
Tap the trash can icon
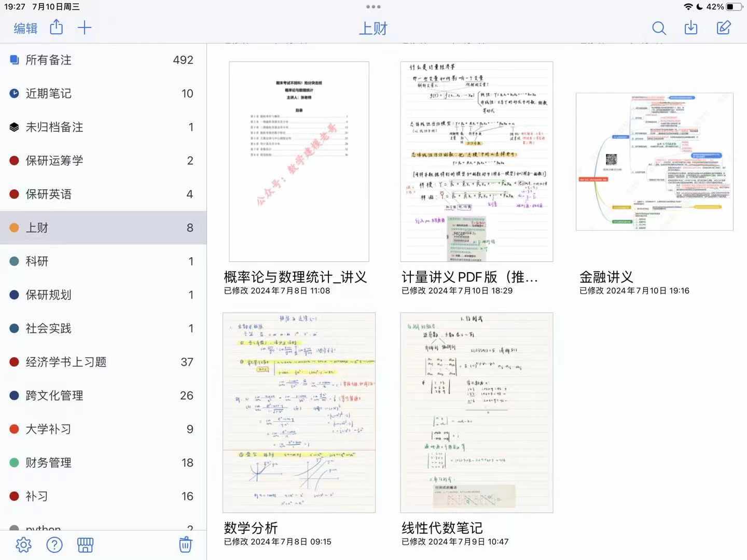pos(185,544)
